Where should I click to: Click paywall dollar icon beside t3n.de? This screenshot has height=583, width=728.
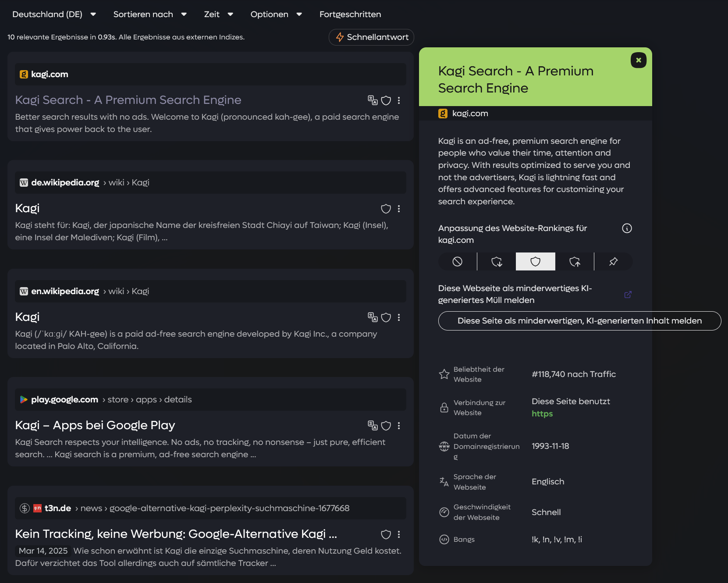(25, 508)
